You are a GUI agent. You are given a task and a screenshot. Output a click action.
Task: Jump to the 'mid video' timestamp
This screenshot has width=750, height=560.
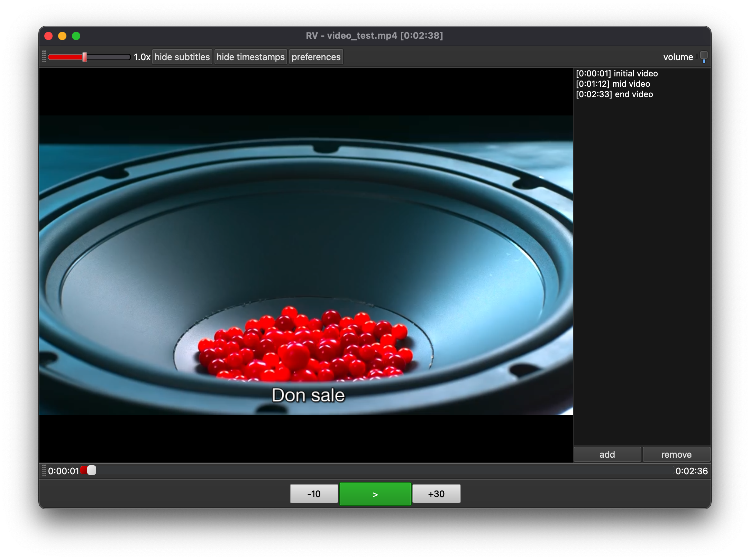tap(613, 84)
